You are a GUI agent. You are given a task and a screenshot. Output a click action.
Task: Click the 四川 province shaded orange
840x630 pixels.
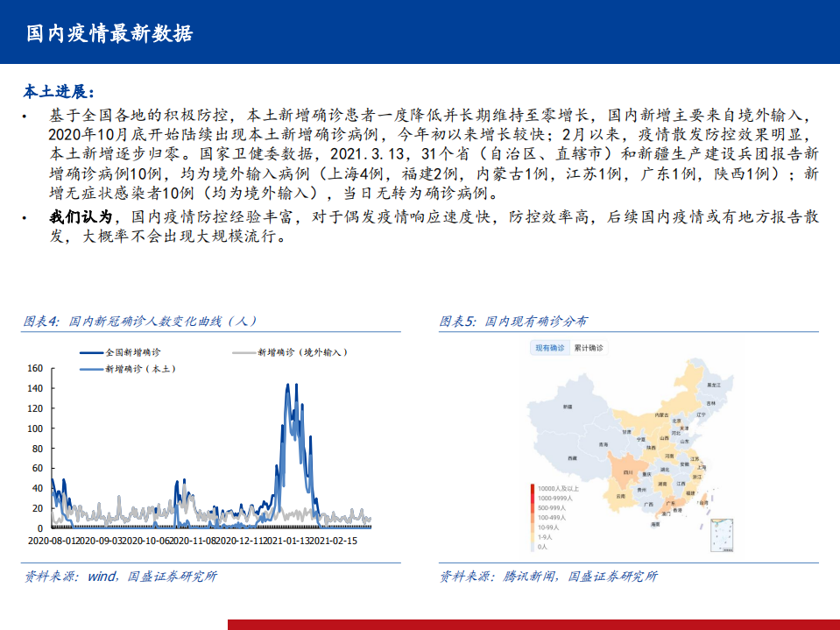[x=627, y=471]
